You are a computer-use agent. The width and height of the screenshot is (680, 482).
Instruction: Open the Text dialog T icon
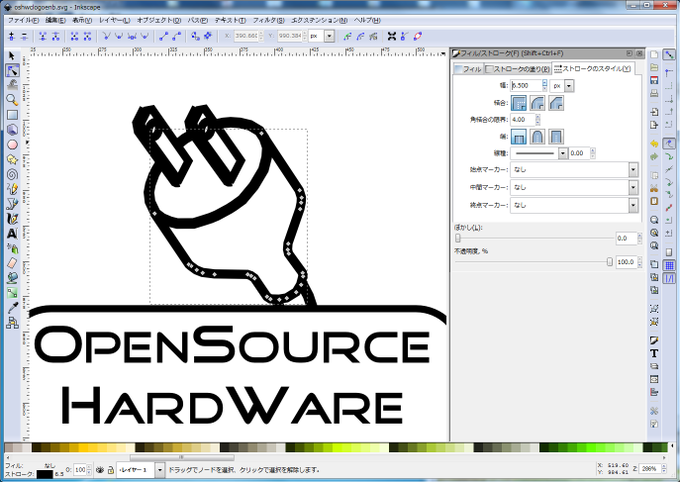(x=654, y=354)
